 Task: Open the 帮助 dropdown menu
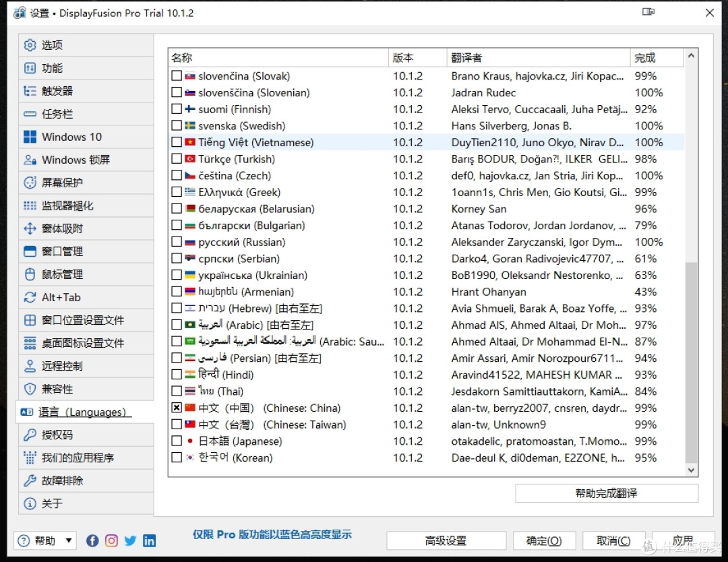coord(44,540)
